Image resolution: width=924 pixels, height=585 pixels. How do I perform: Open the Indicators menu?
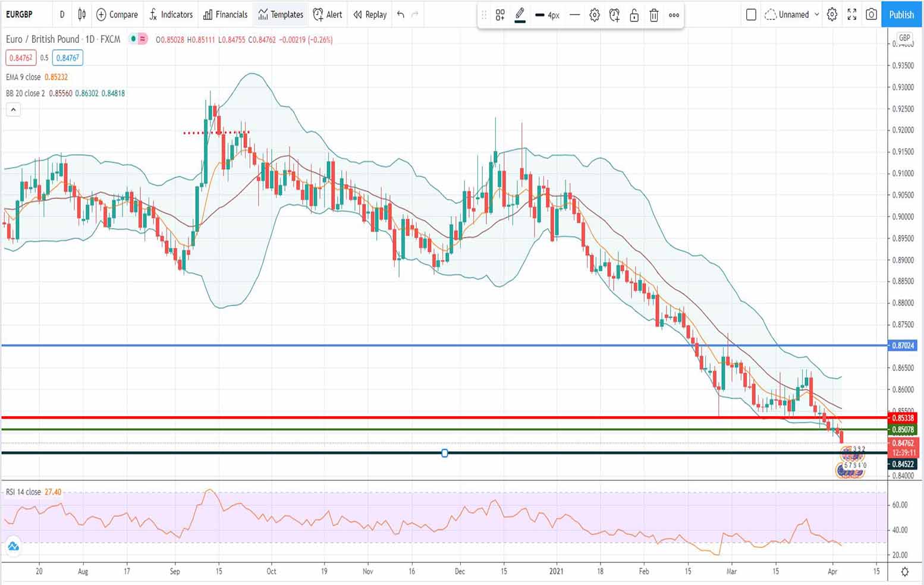coord(171,14)
